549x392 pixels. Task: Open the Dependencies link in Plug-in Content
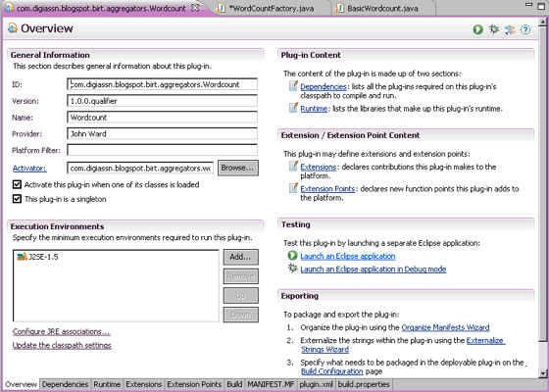coord(324,86)
